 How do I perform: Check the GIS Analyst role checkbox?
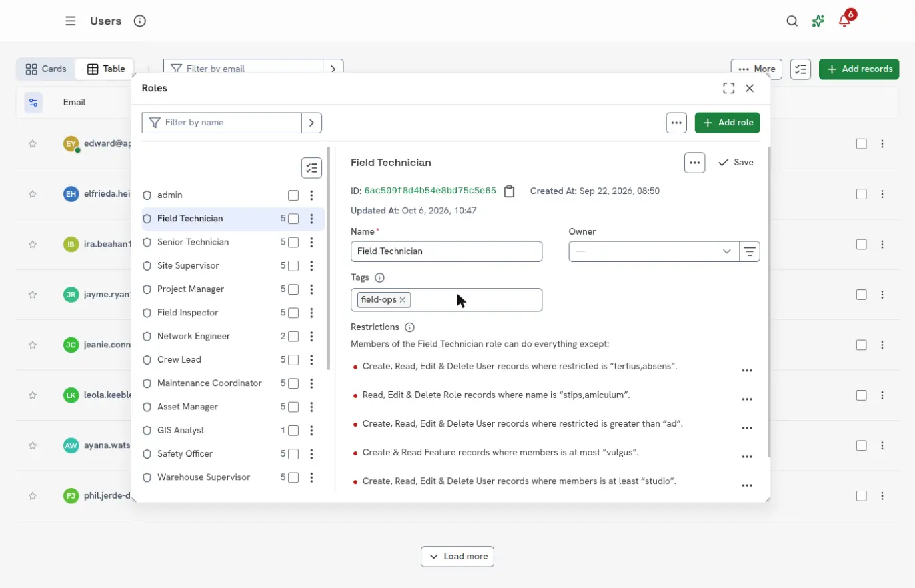click(x=293, y=431)
